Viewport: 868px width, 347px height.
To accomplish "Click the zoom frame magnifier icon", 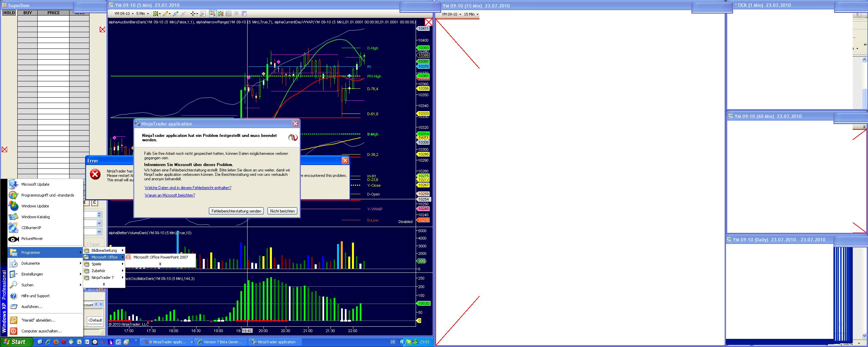I will point(203,14).
